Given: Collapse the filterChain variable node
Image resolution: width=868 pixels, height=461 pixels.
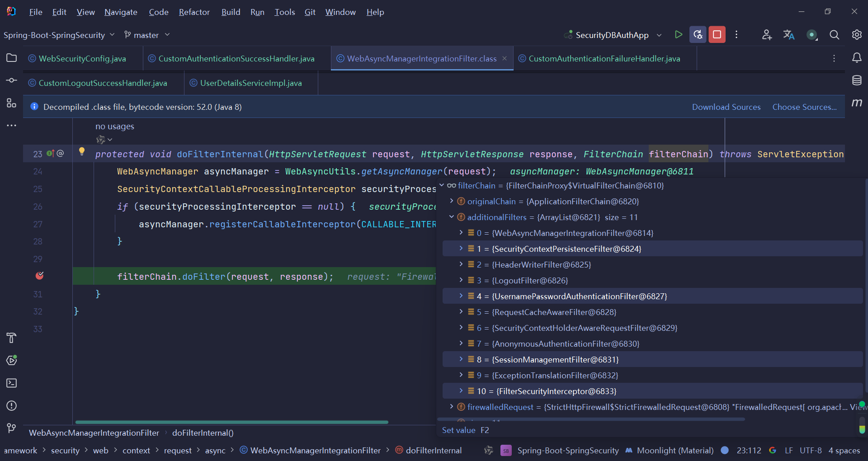Looking at the screenshot, I should coord(442,185).
